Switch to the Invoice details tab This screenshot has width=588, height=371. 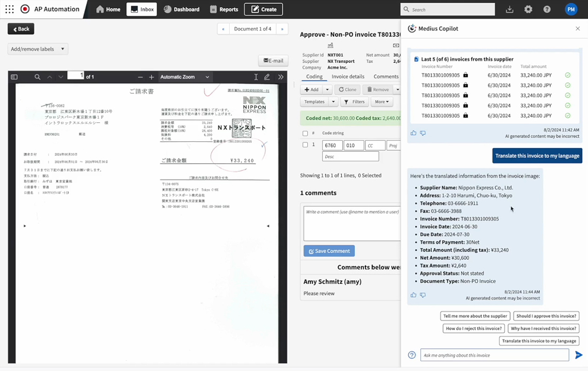click(347, 76)
